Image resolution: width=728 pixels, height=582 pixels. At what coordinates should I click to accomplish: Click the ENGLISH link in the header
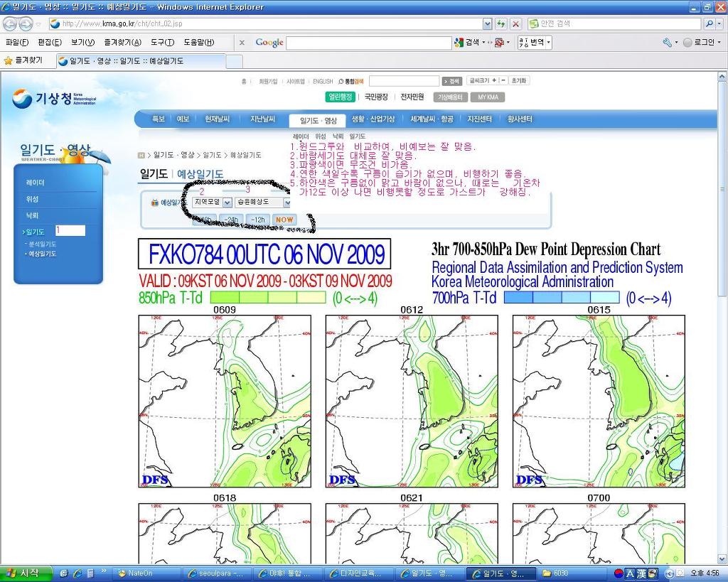coord(323,81)
